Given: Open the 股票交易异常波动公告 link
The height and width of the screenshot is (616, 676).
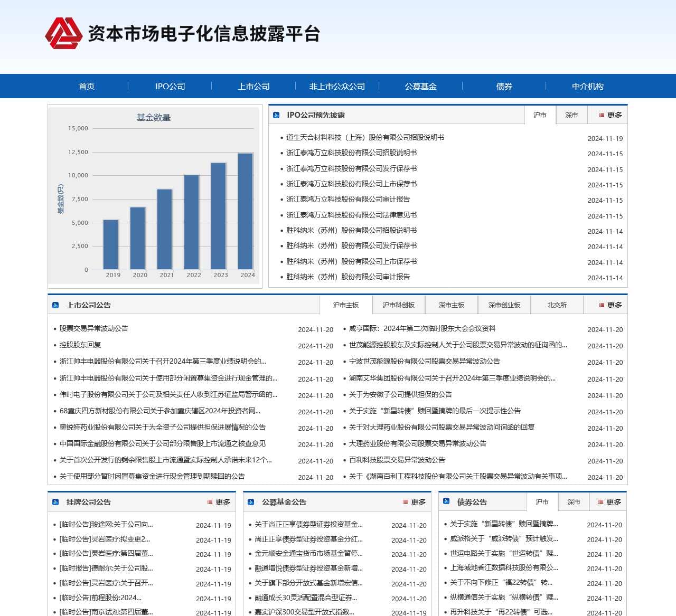Looking at the screenshot, I should 94,328.
